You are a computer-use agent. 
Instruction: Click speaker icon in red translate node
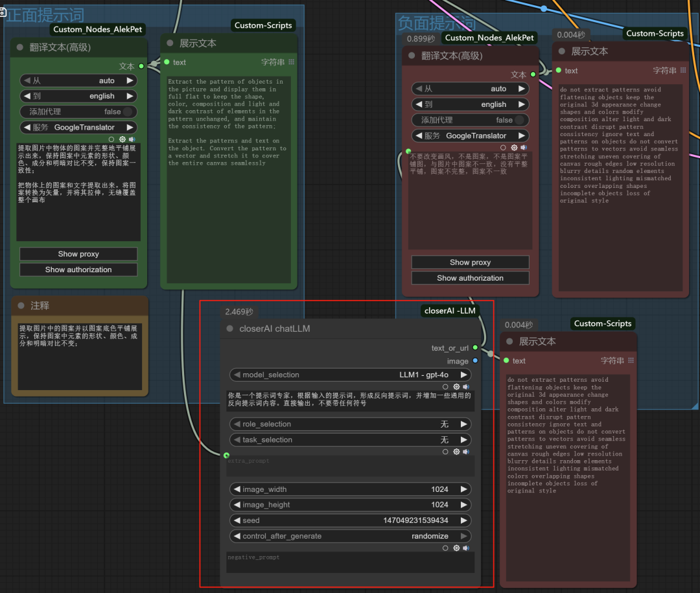click(524, 147)
